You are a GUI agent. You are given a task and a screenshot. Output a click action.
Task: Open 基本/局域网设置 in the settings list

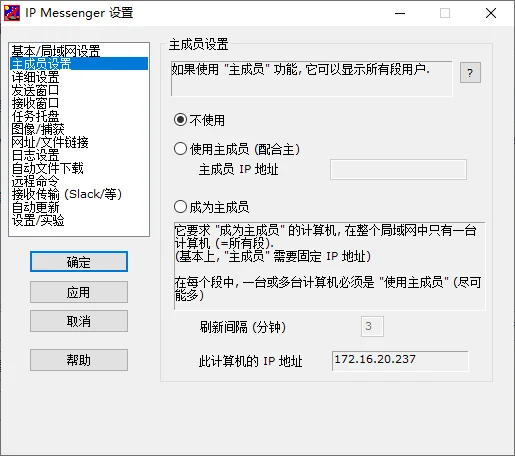pyautogui.click(x=79, y=51)
